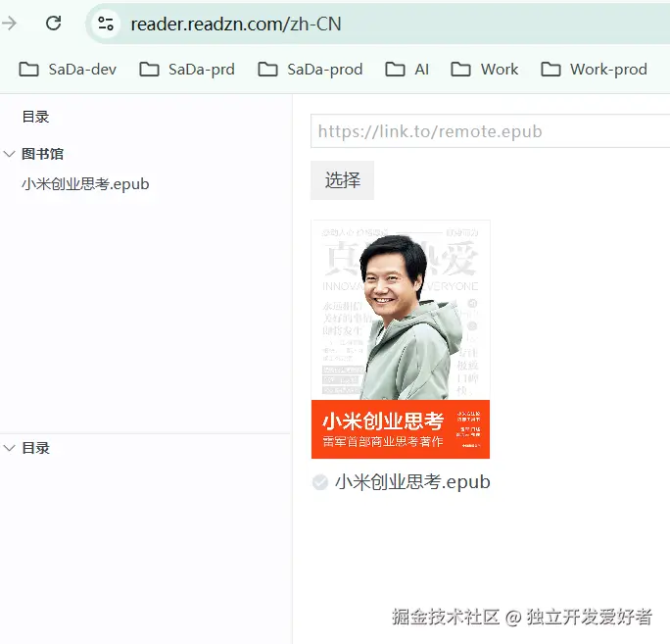The image size is (670, 644).
Task: Collapse the 图书馆 section chevron
Action: pyautogui.click(x=10, y=154)
